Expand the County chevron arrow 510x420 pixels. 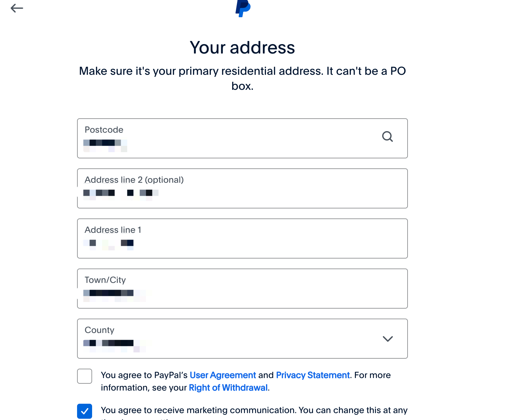tap(388, 339)
